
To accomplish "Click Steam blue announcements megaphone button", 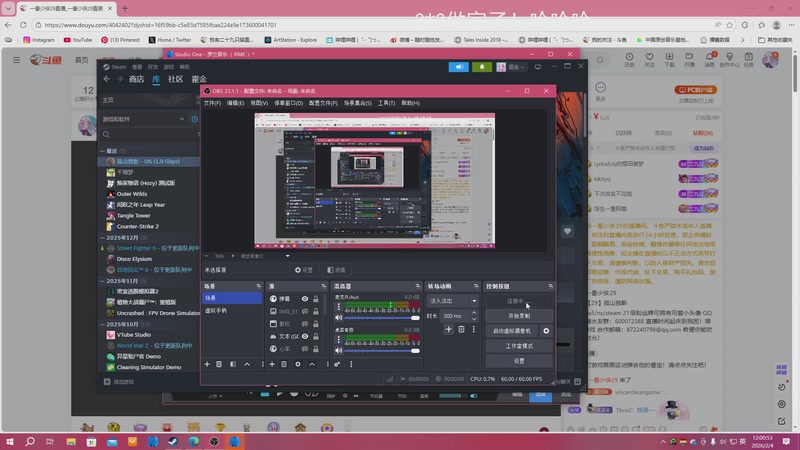I will [x=459, y=67].
